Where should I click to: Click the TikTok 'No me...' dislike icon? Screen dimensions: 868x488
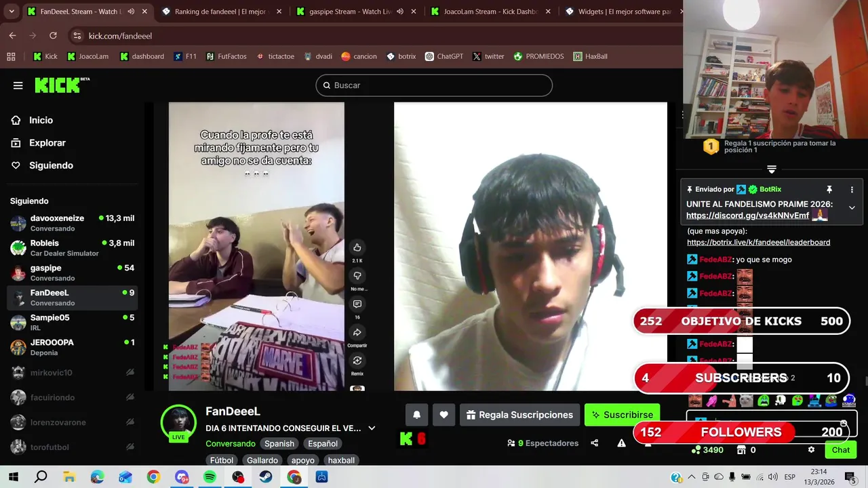point(357,276)
